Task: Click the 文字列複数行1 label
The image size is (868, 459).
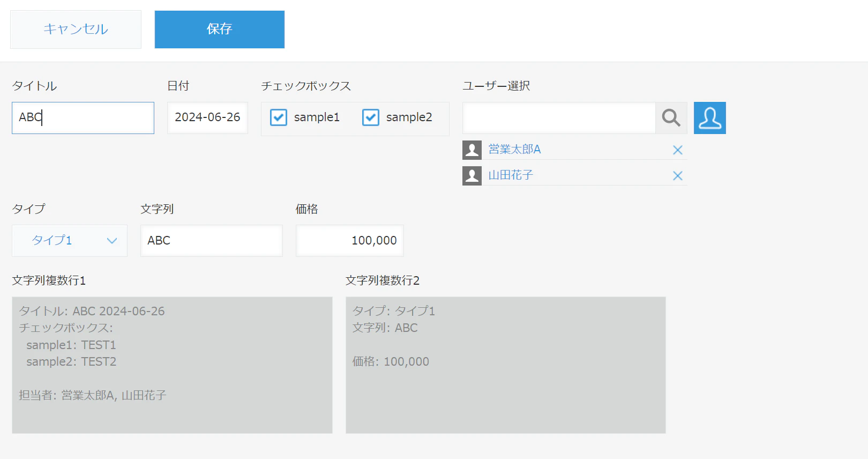Action: point(49,281)
